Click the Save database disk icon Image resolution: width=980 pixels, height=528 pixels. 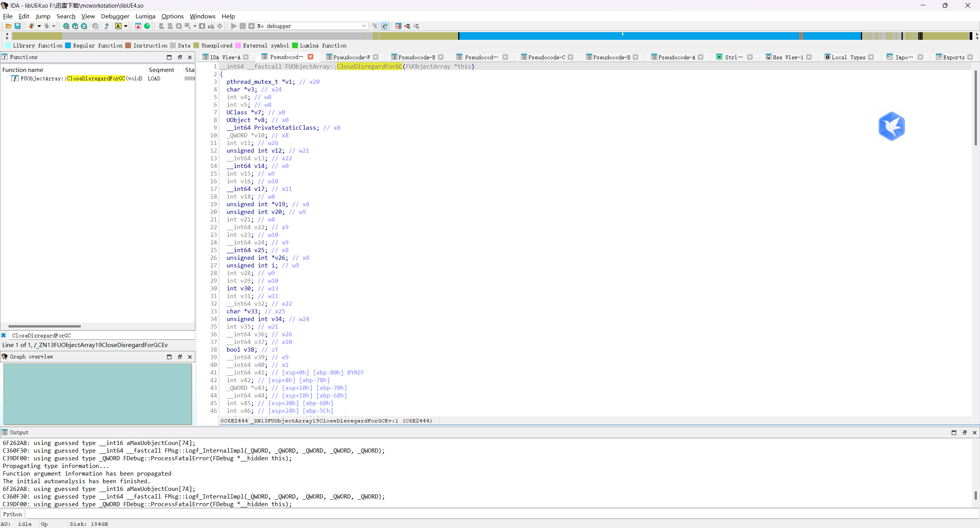click(18, 26)
